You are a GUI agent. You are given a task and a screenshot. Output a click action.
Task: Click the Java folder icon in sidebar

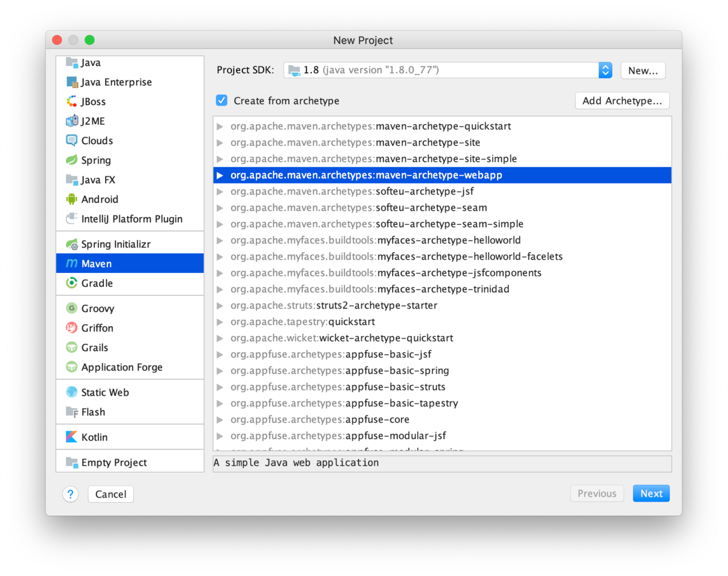click(72, 62)
